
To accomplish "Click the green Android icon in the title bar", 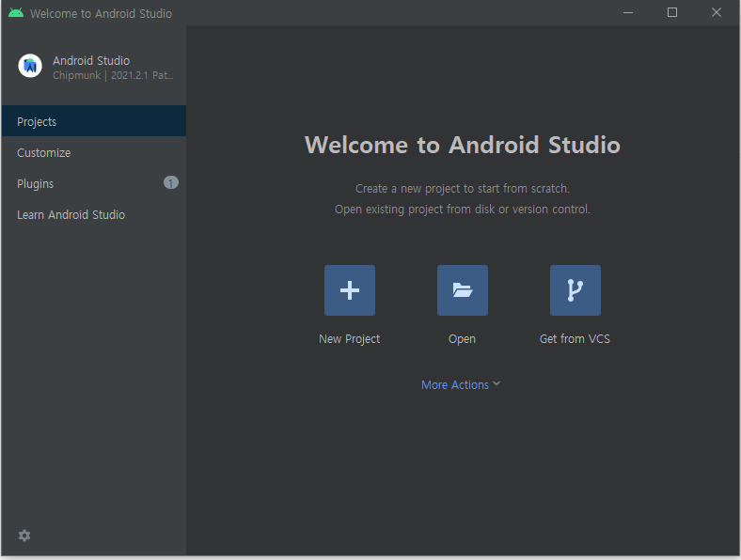I will 16,13.
